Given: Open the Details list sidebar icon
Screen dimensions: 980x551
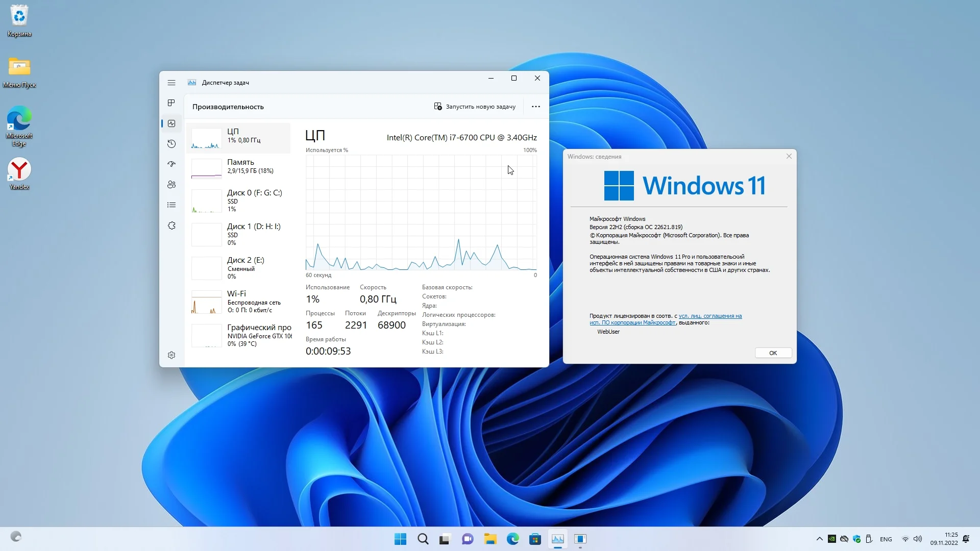Looking at the screenshot, I should pyautogui.click(x=171, y=205).
